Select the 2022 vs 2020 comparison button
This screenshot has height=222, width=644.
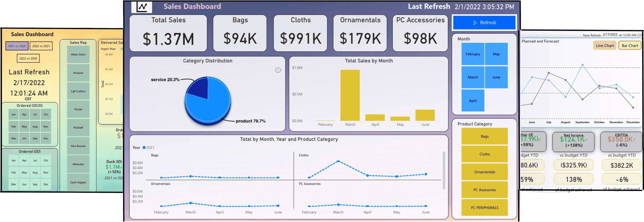[28, 58]
